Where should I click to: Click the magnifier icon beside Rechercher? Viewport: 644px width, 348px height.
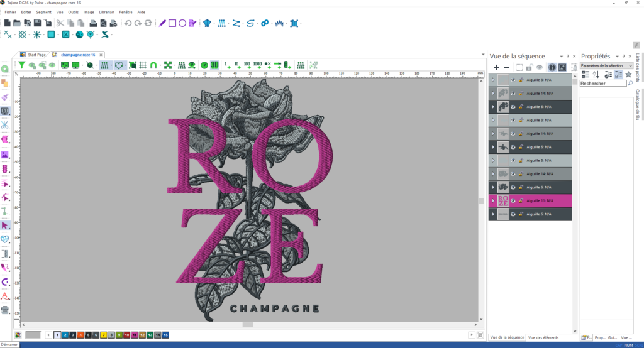[630, 84]
